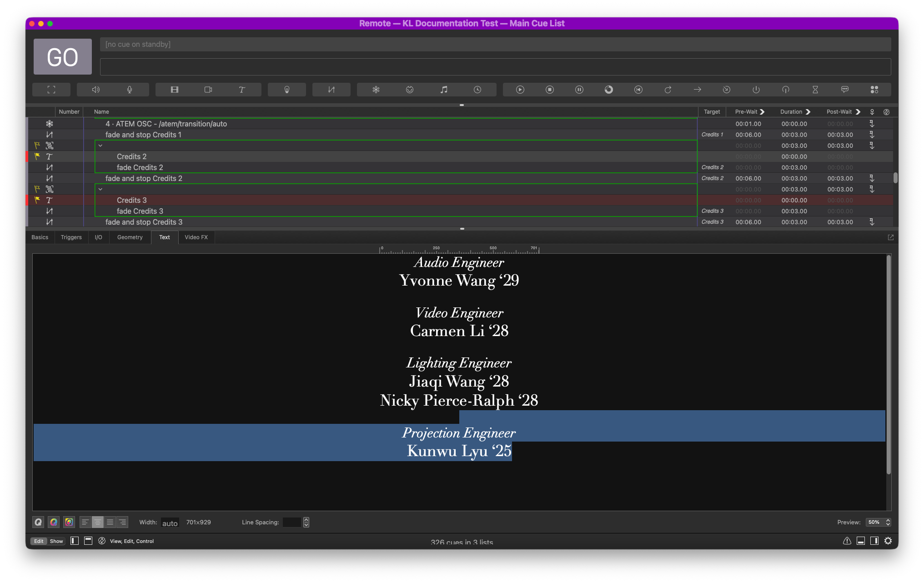Add a Start cue from toolbar

pos(520,90)
